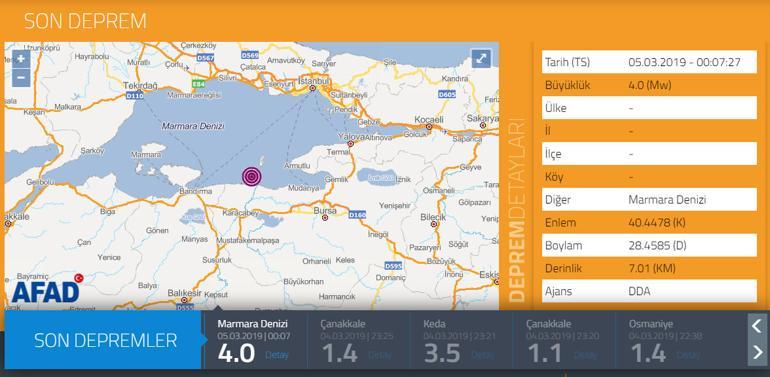
Task: Click the E84 highway badge on the map
Action: tap(198, 83)
